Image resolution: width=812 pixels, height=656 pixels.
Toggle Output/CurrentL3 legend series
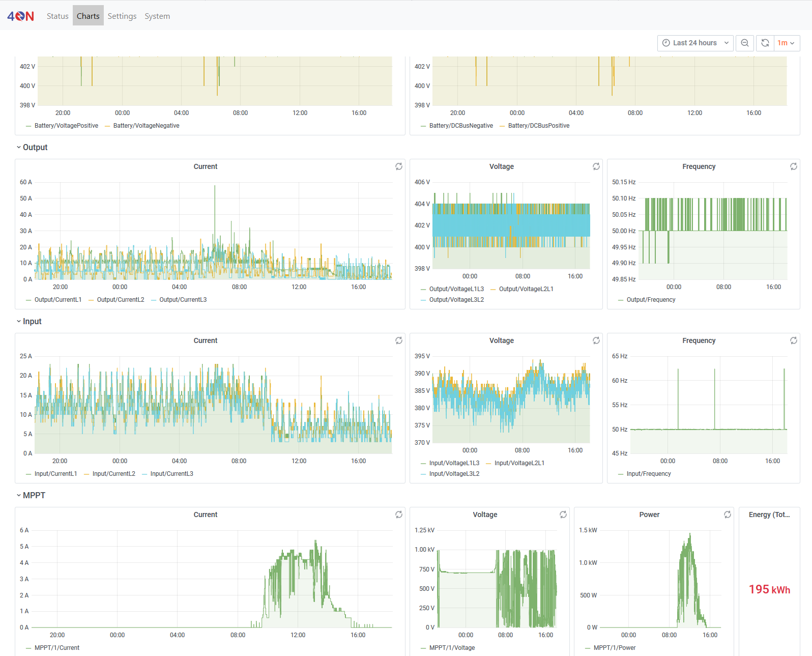(183, 300)
